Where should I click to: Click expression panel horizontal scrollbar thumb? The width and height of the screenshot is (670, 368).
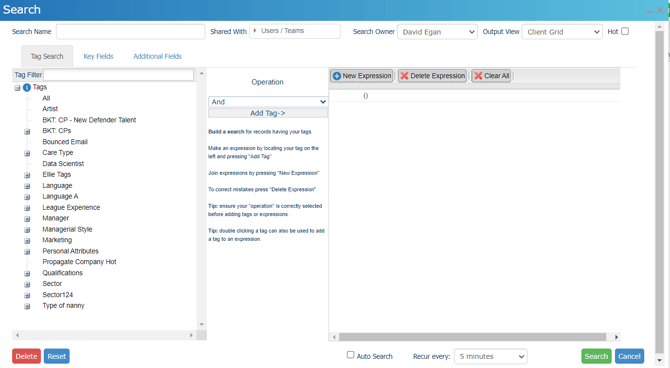[473, 337]
